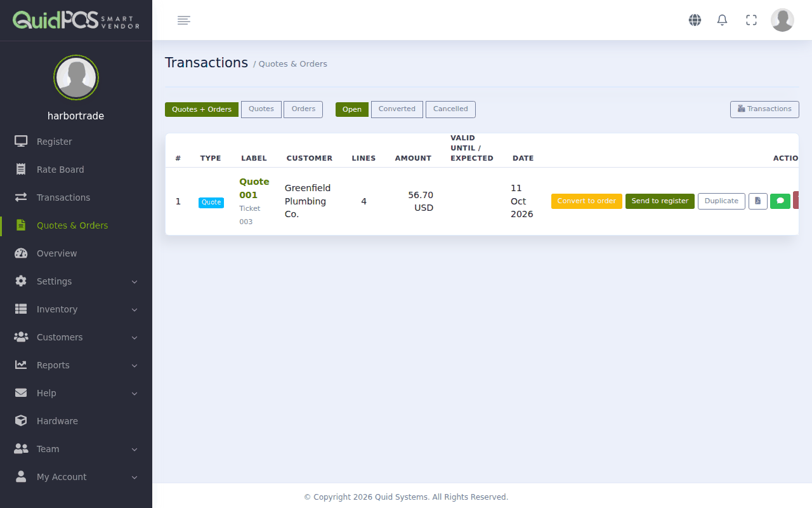The height and width of the screenshot is (508, 812).
Task: Expand the Customers submenu chevron
Action: (134, 337)
